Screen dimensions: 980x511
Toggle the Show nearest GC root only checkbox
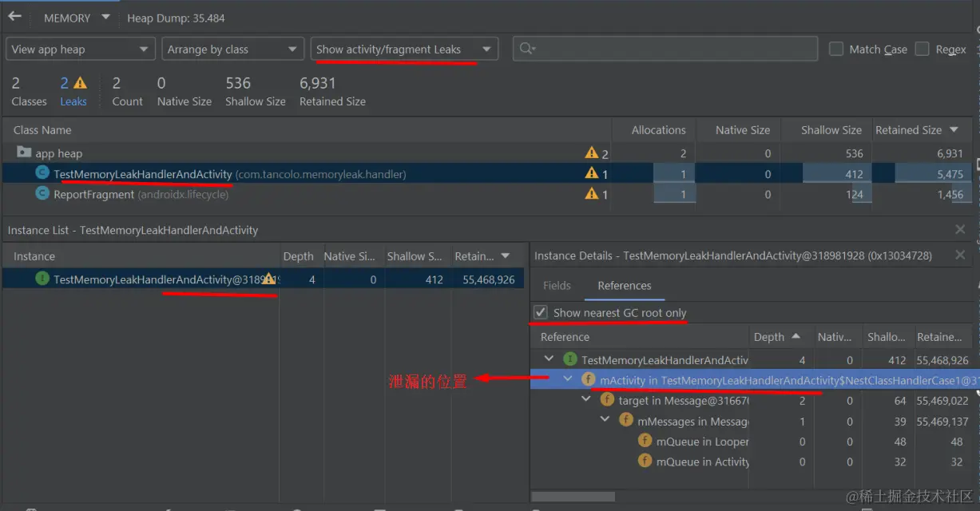541,312
